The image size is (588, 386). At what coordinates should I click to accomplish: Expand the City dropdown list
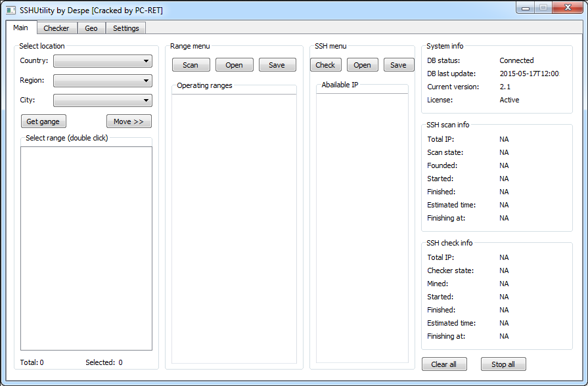102,100
